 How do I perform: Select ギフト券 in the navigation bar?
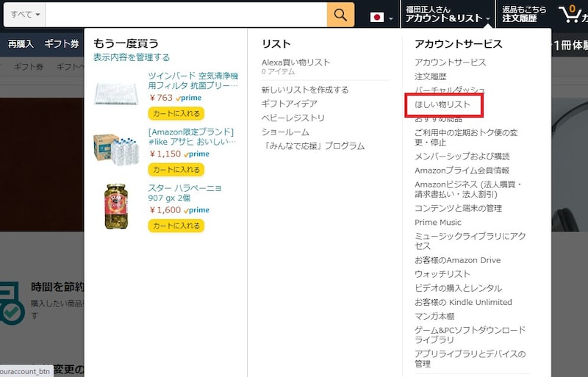pyautogui.click(x=62, y=44)
